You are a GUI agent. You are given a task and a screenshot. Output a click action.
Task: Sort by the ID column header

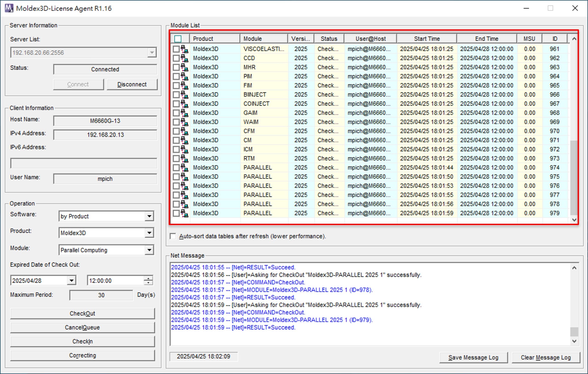pyautogui.click(x=555, y=39)
